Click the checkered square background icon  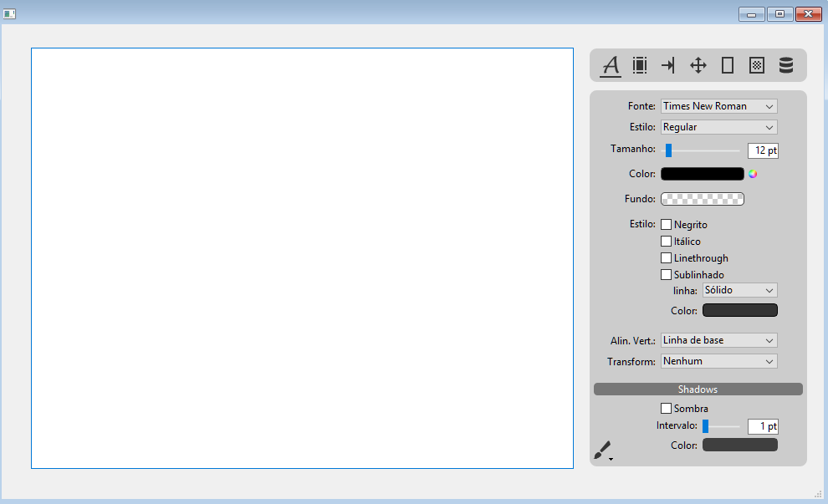(757, 65)
